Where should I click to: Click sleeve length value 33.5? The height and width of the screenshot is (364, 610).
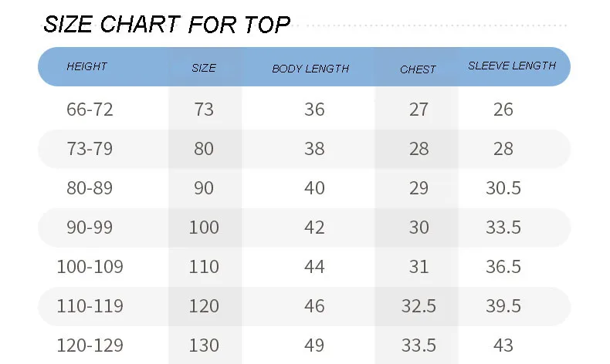pyautogui.click(x=503, y=228)
